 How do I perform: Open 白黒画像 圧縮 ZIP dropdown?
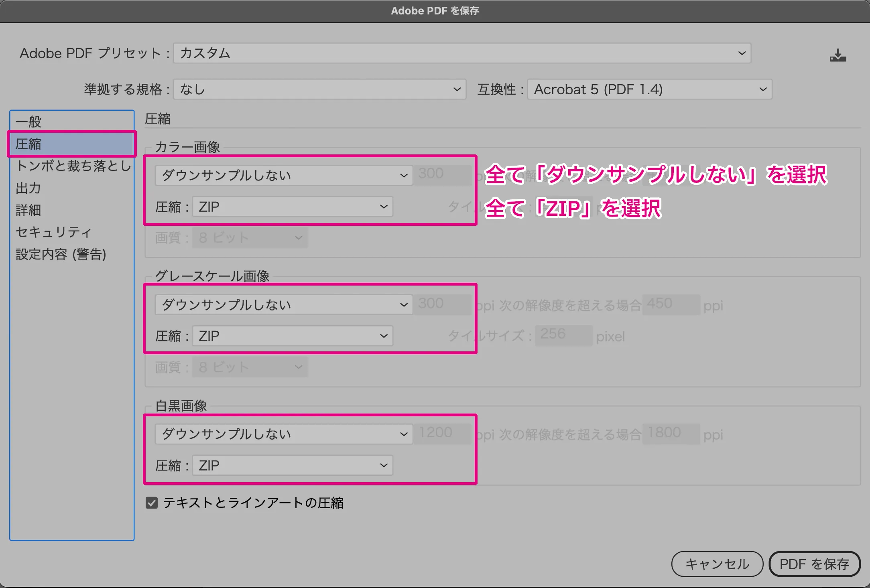coord(293,465)
